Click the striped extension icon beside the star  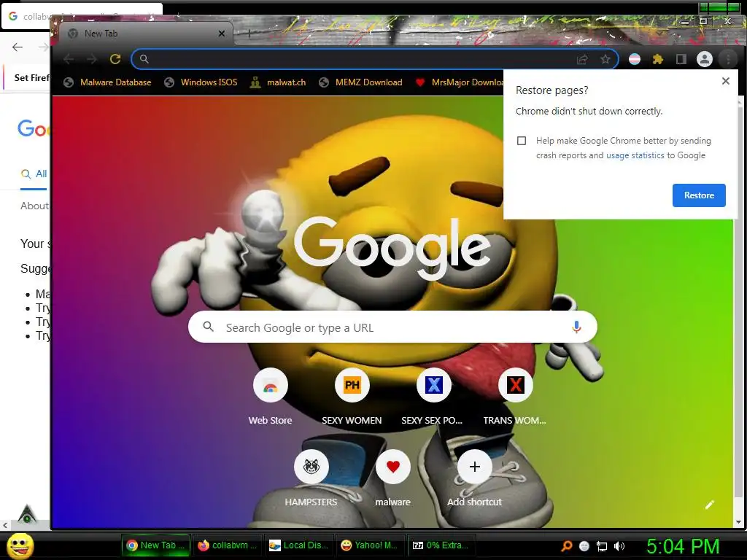coord(635,59)
